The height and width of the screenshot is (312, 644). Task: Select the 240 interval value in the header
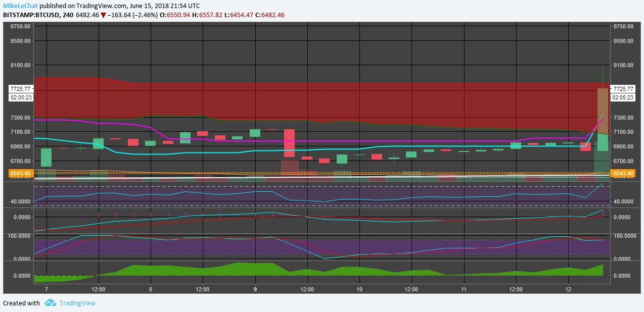(67, 15)
